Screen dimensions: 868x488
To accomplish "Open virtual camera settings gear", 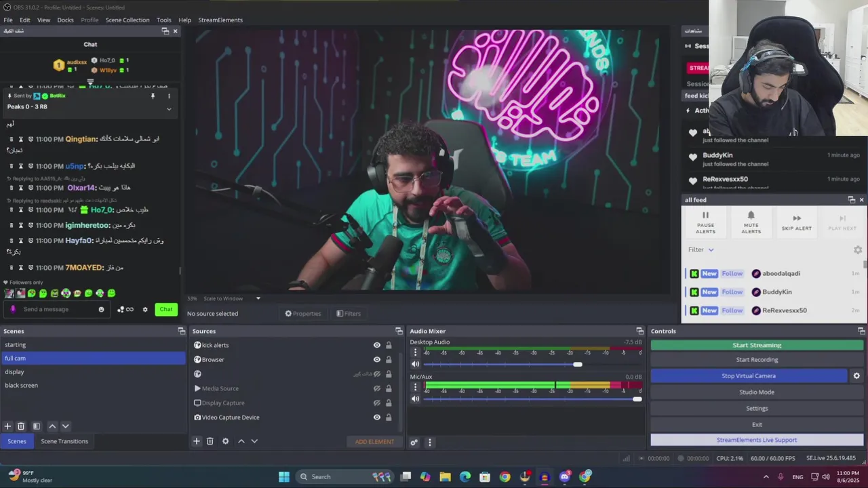I will tap(856, 375).
